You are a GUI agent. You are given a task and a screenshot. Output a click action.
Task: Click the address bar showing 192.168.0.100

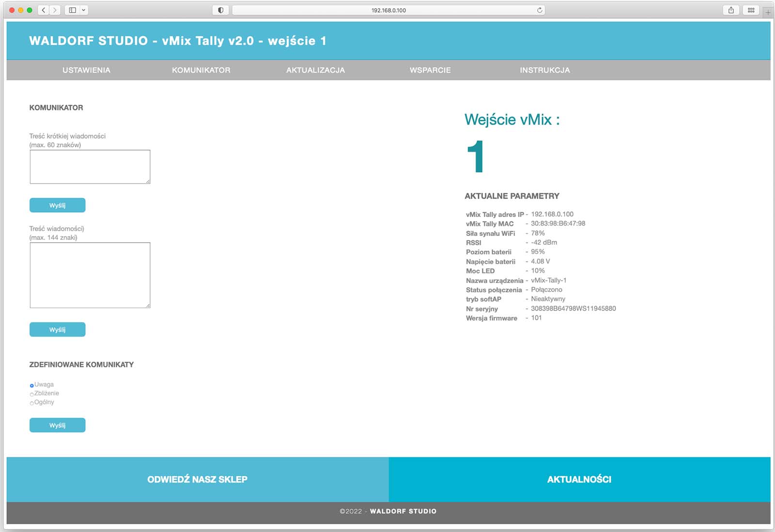[388, 10]
